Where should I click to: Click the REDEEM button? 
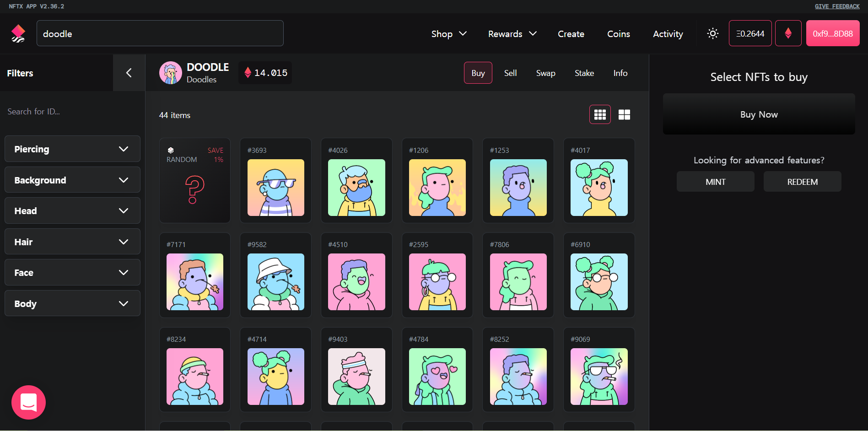802,182
